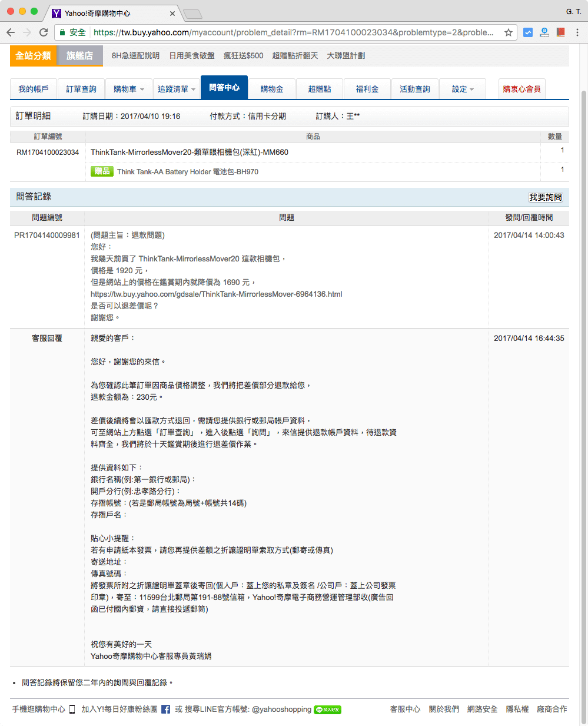Click the mobile phone icon in footer
The width and height of the screenshot is (588, 726).
72,710
